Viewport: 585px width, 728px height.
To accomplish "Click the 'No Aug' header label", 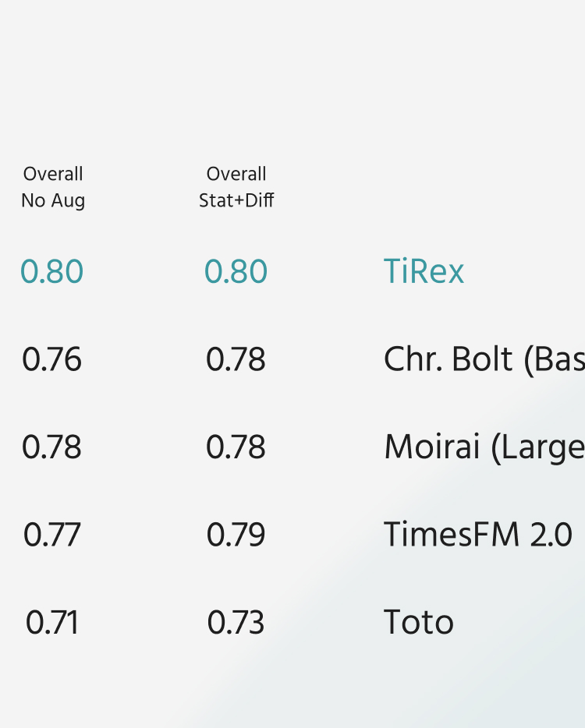I will coord(53,201).
